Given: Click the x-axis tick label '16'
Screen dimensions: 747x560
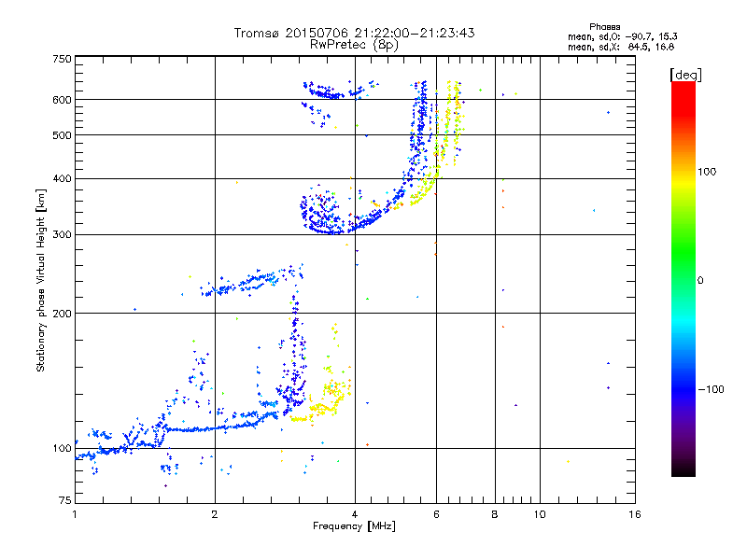Looking at the screenshot, I should pyautogui.click(x=635, y=514).
